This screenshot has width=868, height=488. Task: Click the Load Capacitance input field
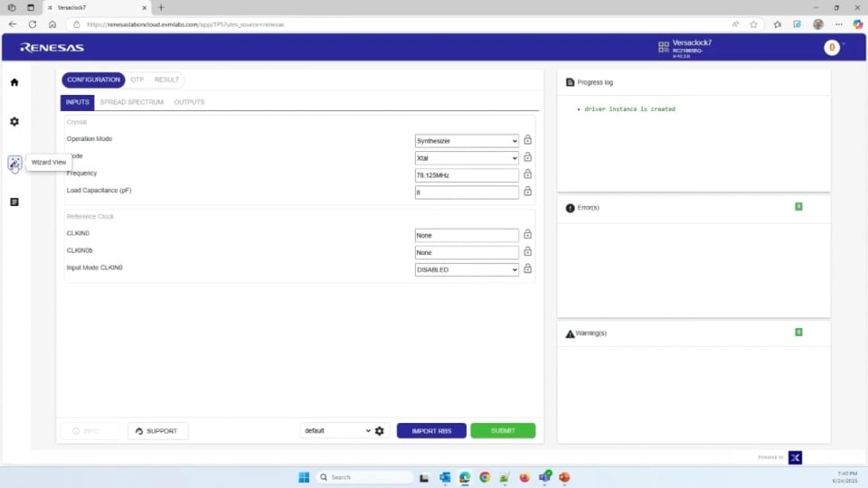pyautogui.click(x=467, y=192)
